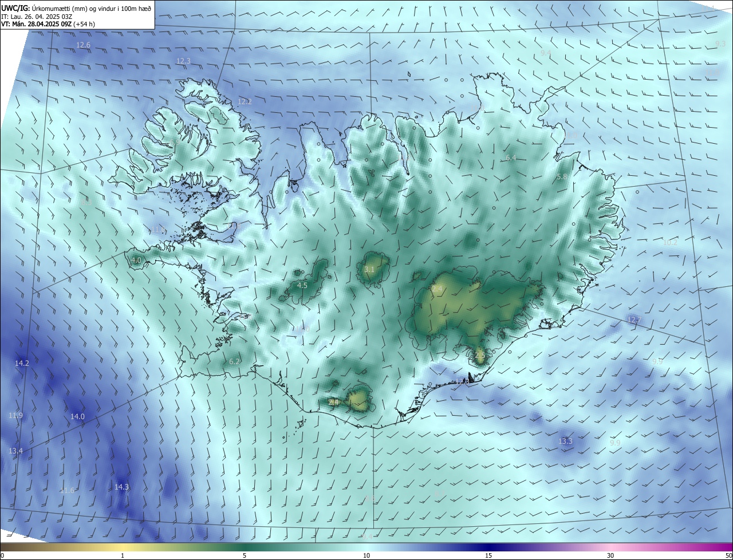Click the 10.2 value east of Iceland
The width and height of the screenshot is (733, 560).
coord(670,242)
